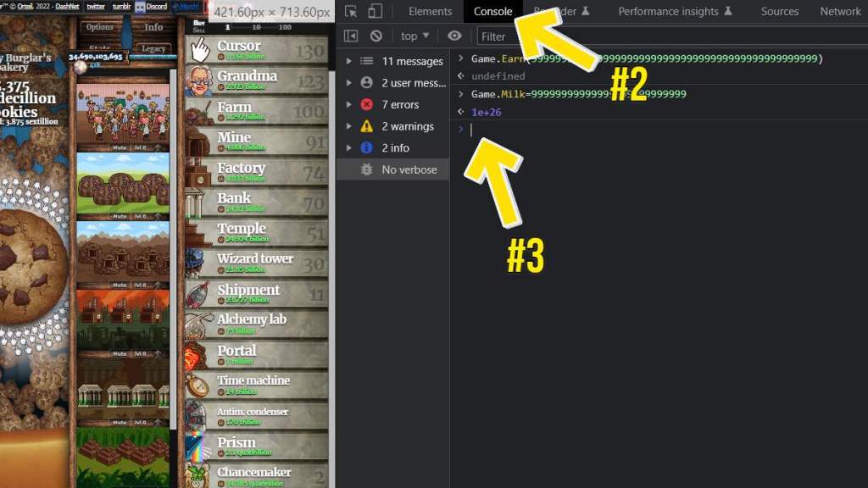Screen dimensions: 868x488
Task: Expand the 11 messages group
Action: point(348,61)
